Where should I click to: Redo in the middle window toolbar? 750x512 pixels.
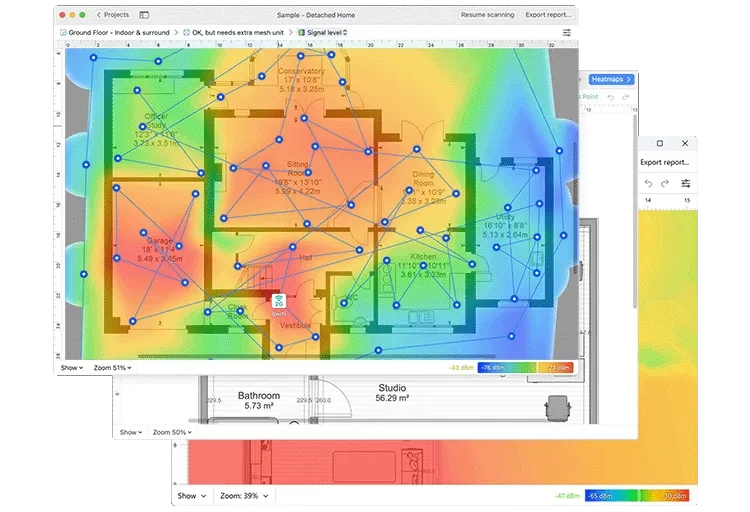point(626,97)
